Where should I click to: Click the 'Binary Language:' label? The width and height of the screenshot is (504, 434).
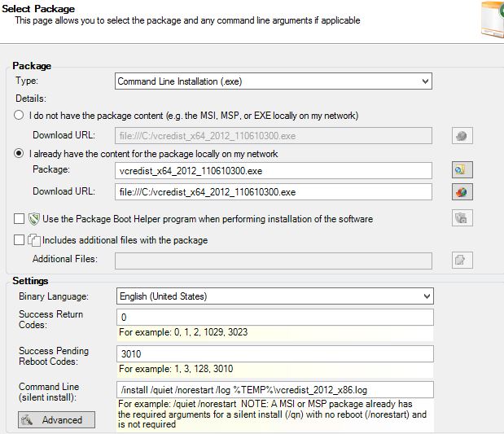point(54,296)
